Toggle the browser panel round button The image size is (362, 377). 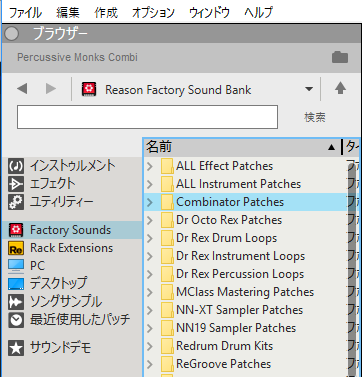click(x=12, y=34)
